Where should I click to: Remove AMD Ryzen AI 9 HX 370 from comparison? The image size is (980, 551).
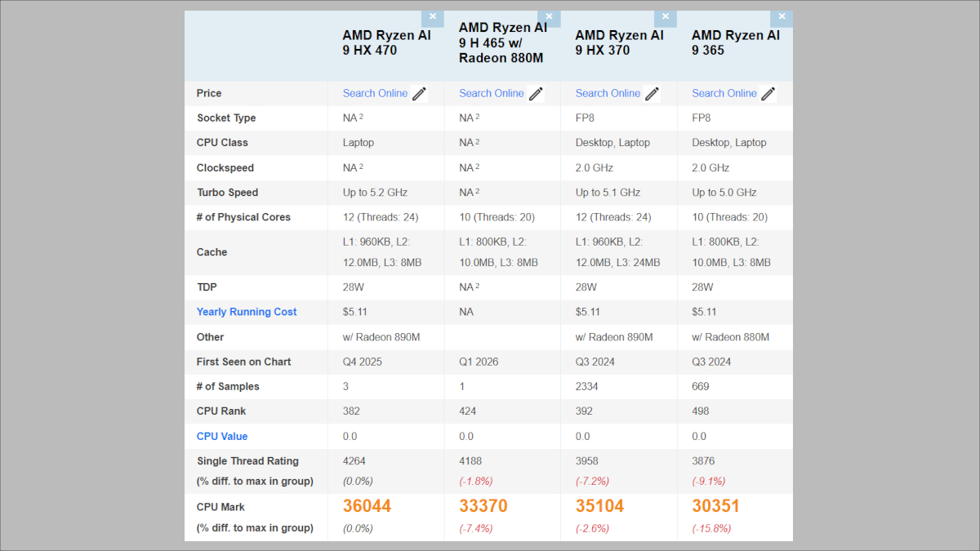[666, 17]
